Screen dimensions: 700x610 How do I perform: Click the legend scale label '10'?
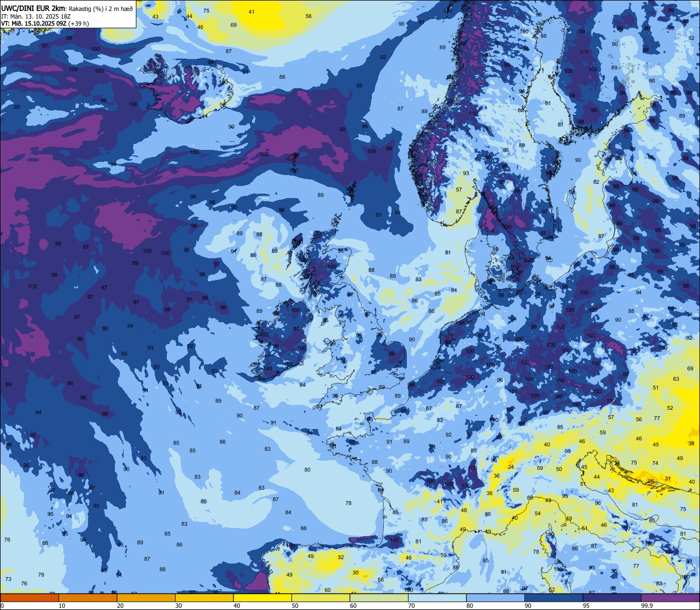tap(62, 606)
